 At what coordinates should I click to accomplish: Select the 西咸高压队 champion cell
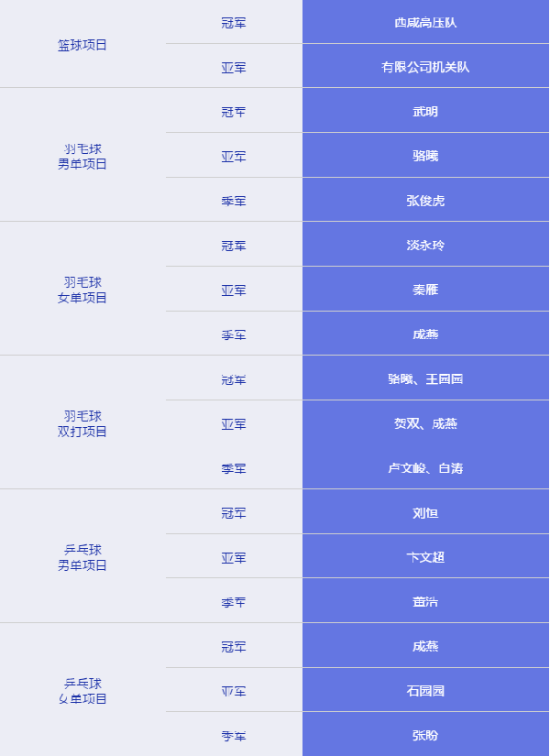(x=425, y=22)
